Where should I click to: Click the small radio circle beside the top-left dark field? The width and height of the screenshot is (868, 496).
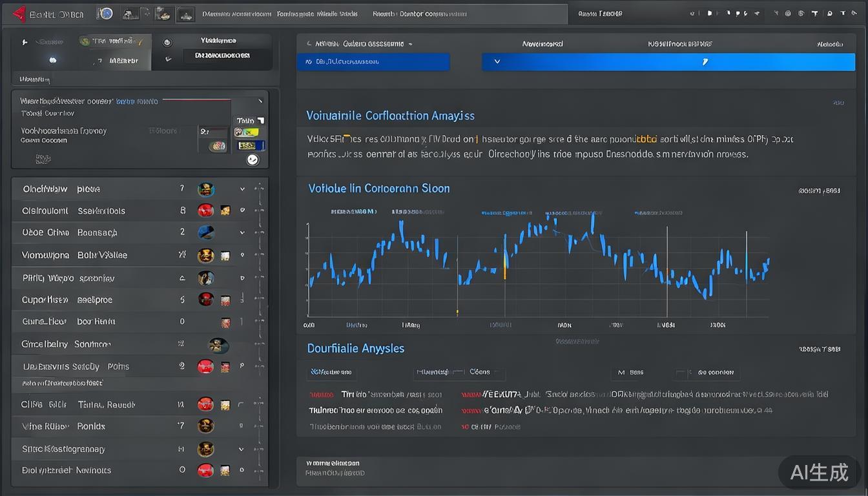167,43
